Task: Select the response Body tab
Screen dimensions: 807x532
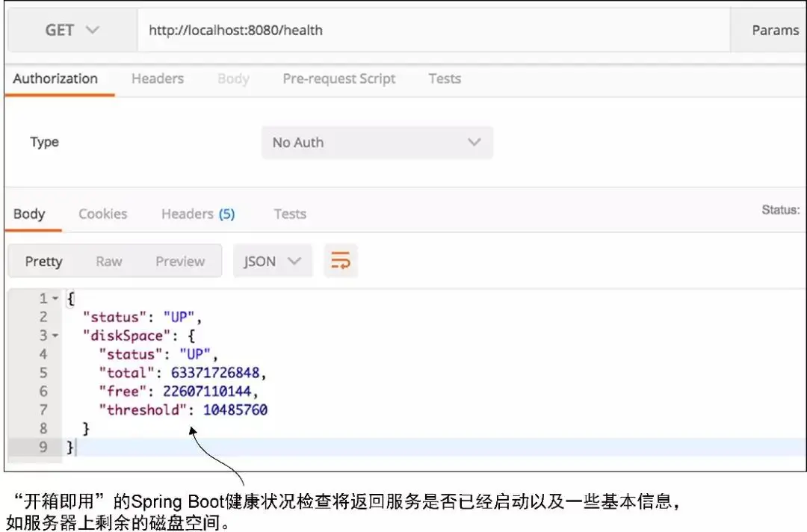Action: point(29,214)
